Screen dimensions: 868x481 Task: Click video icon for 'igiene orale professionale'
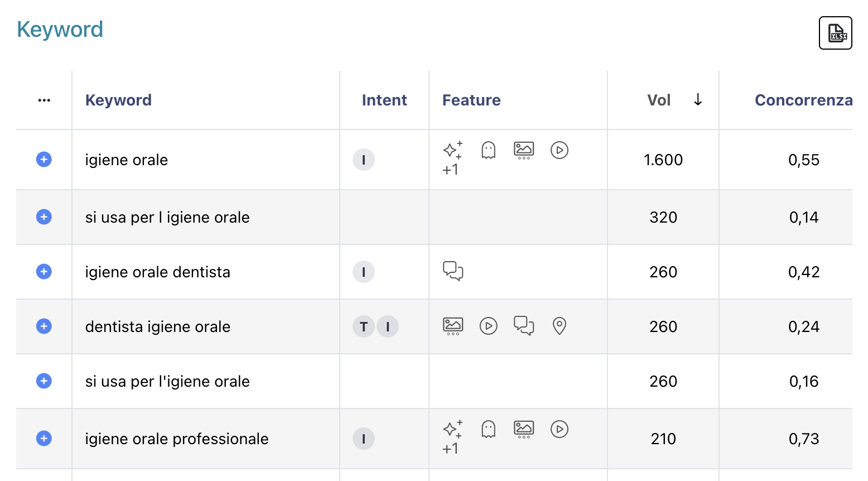click(x=560, y=429)
